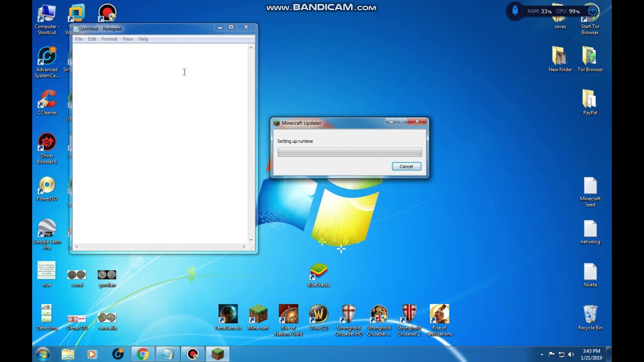
Task: Open the true document thumbnail
Action: pos(47,275)
